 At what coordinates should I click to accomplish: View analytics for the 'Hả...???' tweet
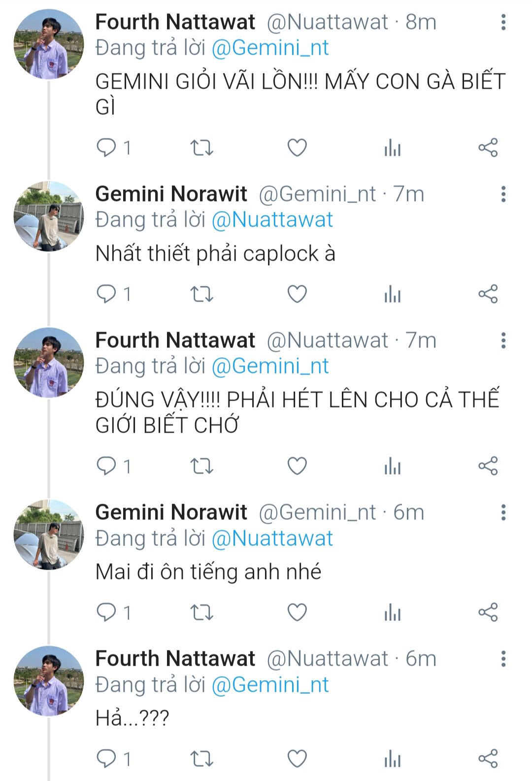tap(393, 759)
